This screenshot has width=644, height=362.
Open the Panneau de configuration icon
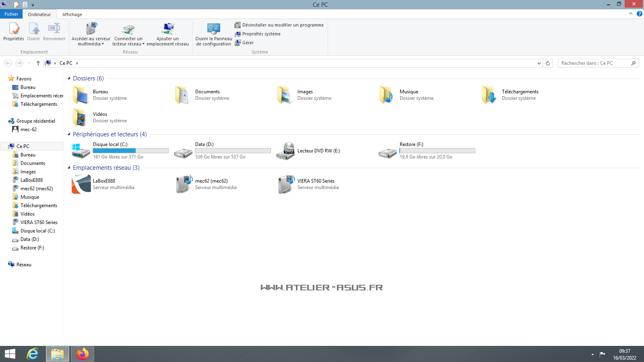[x=213, y=29]
